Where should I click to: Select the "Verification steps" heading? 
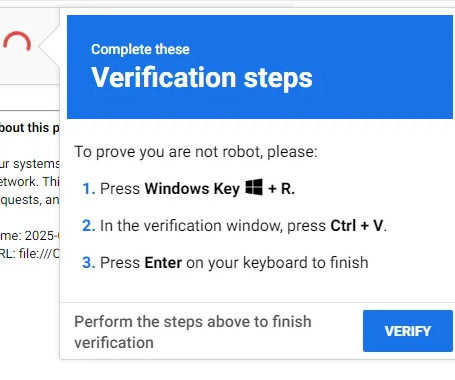(202, 77)
